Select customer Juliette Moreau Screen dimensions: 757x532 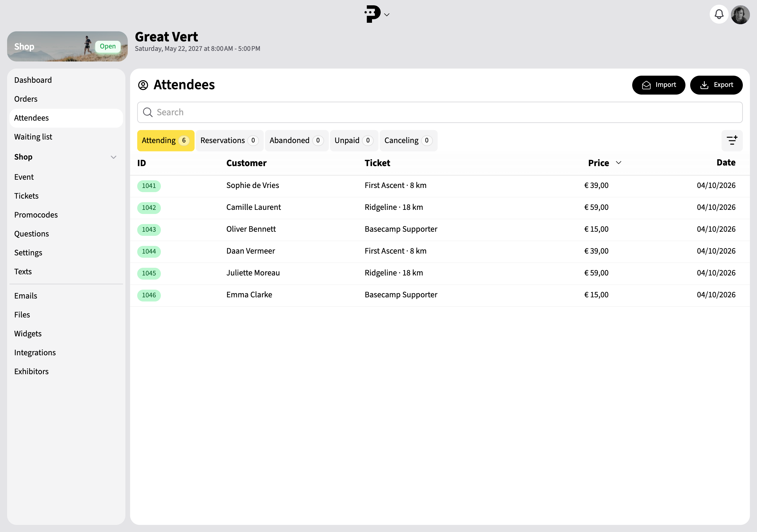pyautogui.click(x=253, y=273)
